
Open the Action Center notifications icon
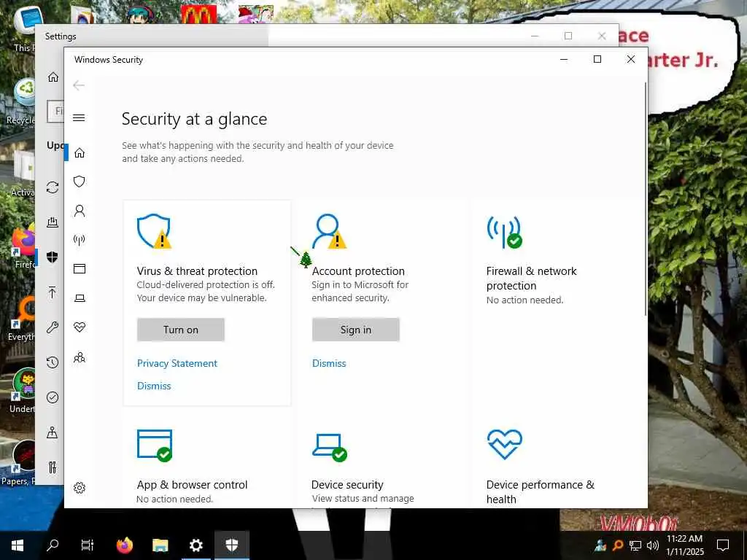(x=723, y=545)
